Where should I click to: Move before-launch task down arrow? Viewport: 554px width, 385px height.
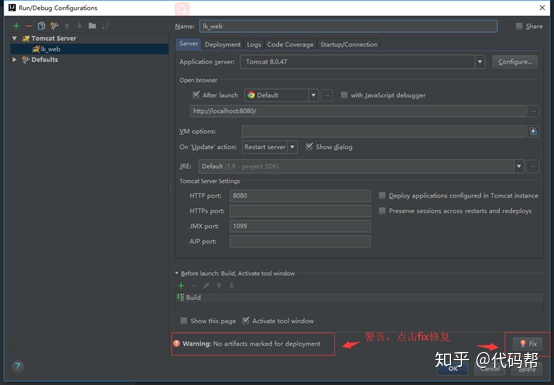click(x=232, y=286)
